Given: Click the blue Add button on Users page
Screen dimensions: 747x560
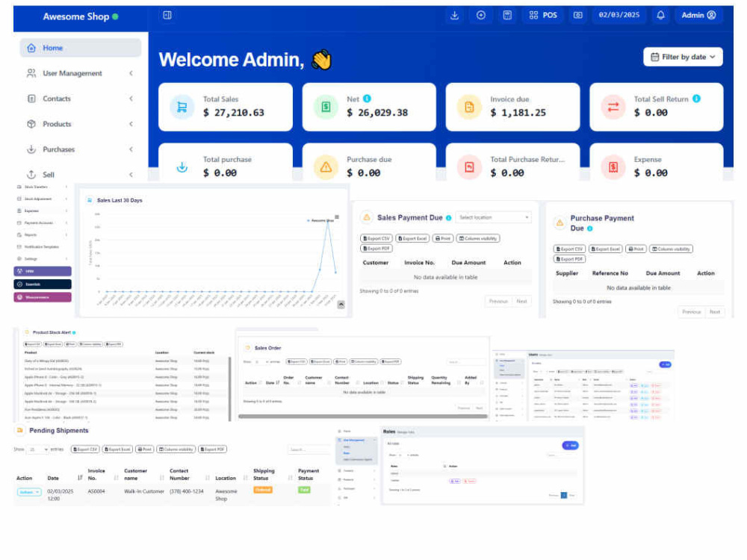Looking at the screenshot, I should coord(665,364).
